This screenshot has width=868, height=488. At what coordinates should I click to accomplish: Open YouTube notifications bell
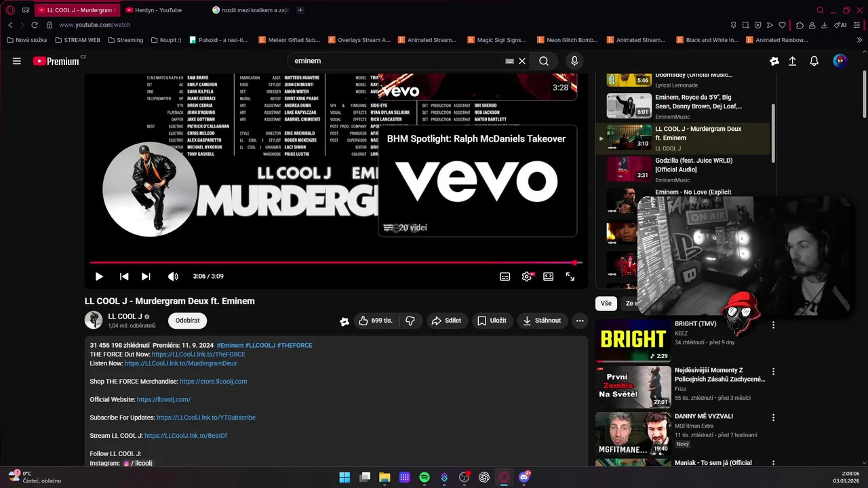point(814,61)
